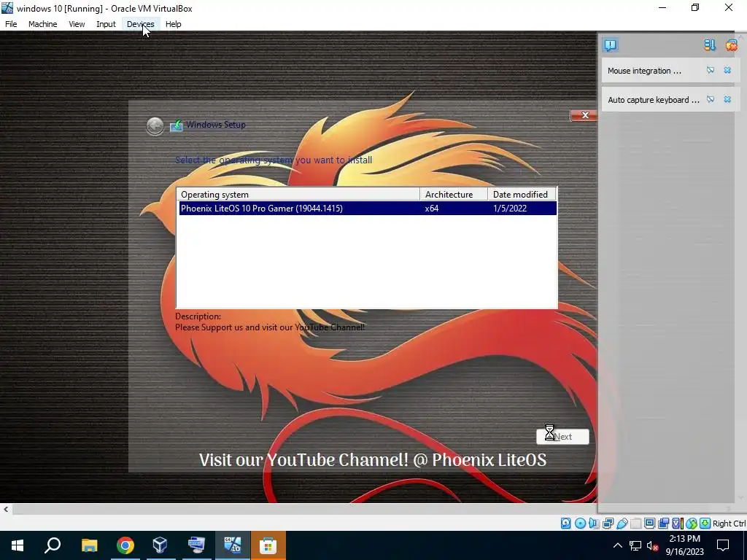The image size is (747, 560).
Task: Dismiss the Auto capture keyboard notification
Action: pyautogui.click(x=727, y=99)
